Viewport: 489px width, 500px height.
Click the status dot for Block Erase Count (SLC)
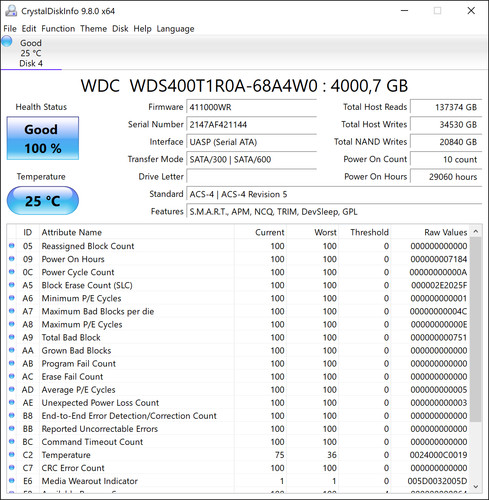(12, 285)
